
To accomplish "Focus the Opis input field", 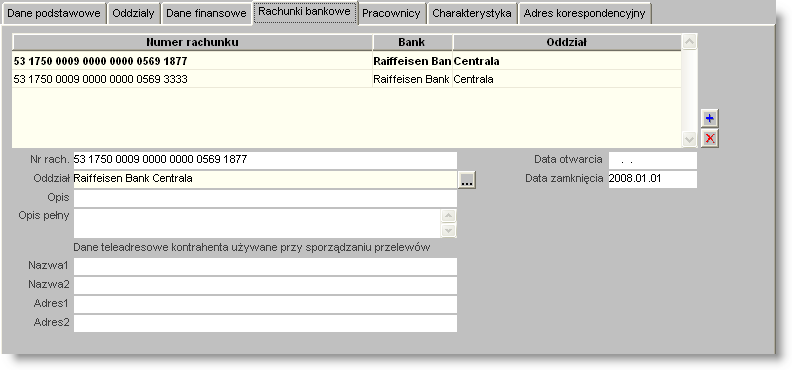I will point(265,198).
